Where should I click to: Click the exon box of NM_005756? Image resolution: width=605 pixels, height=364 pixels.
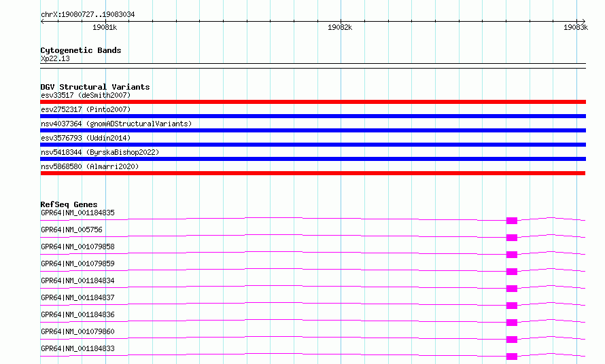click(512, 238)
